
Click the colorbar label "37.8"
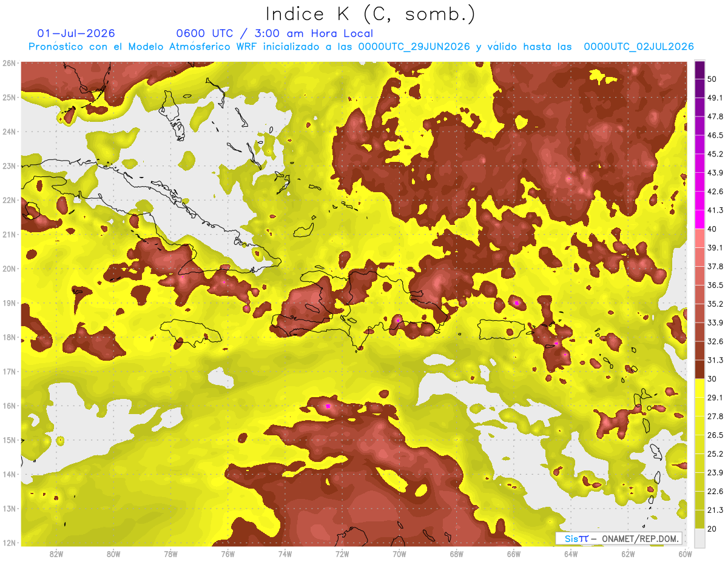point(715,267)
